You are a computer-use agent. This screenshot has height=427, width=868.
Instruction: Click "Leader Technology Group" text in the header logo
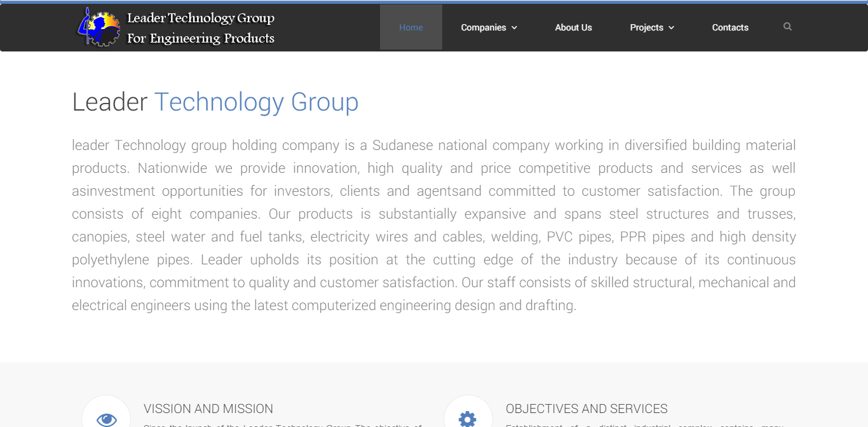pyautogui.click(x=201, y=18)
